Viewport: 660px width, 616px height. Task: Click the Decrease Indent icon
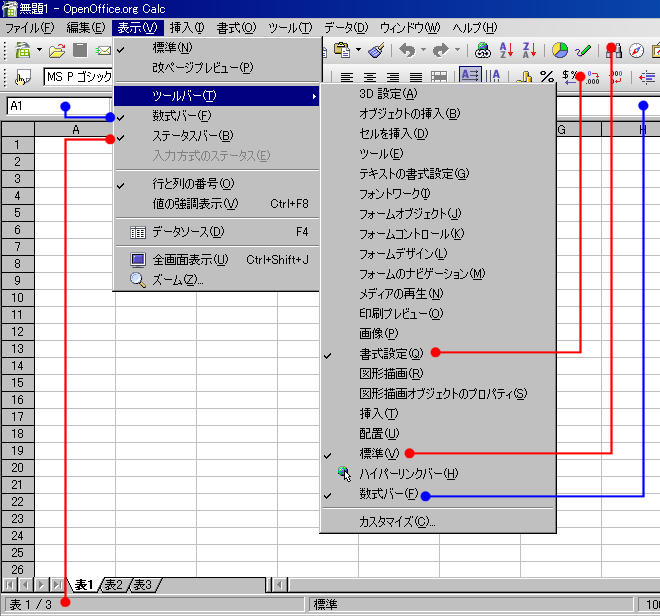pyautogui.click(x=647, y=77)
